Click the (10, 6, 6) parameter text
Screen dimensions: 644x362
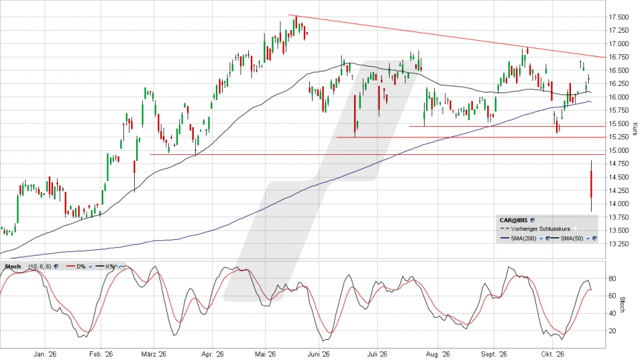tap(40, 266)
